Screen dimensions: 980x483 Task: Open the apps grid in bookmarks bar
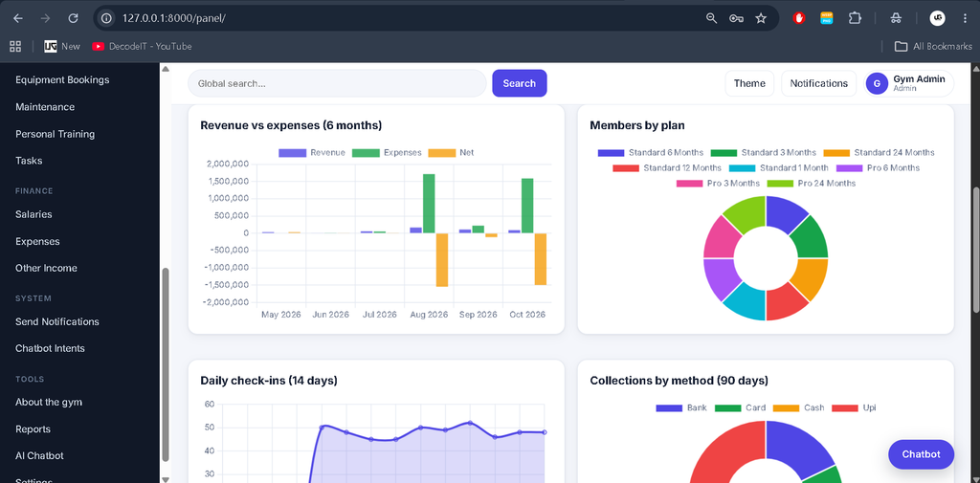15,46
